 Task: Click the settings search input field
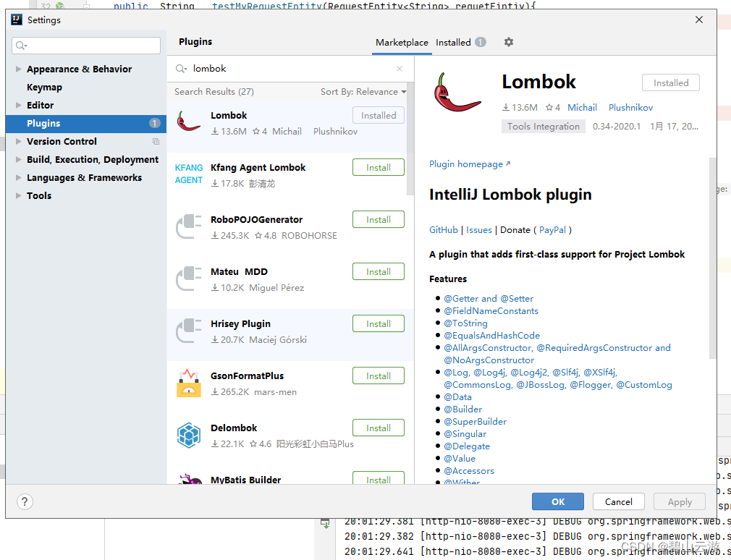pyautogui.click(x=85, y=45)
